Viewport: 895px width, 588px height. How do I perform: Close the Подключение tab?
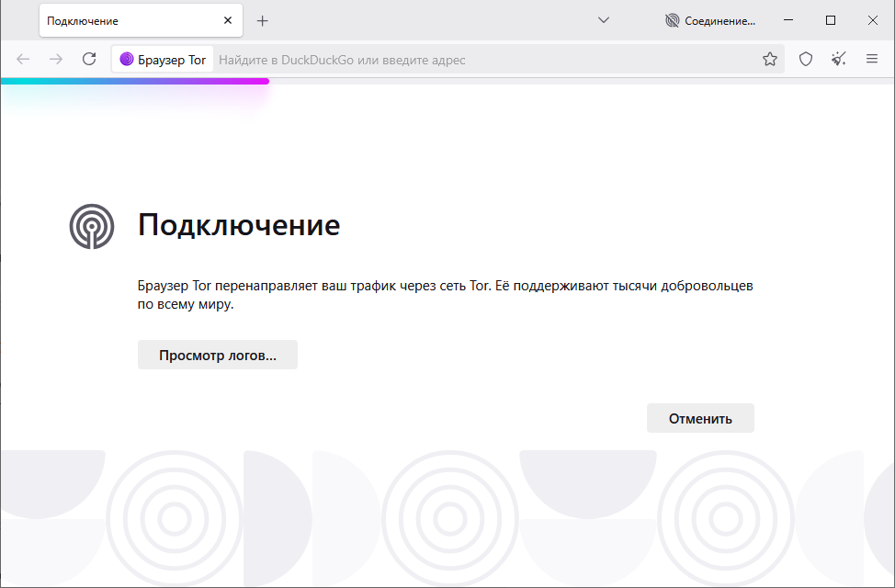tap(228, 20)
